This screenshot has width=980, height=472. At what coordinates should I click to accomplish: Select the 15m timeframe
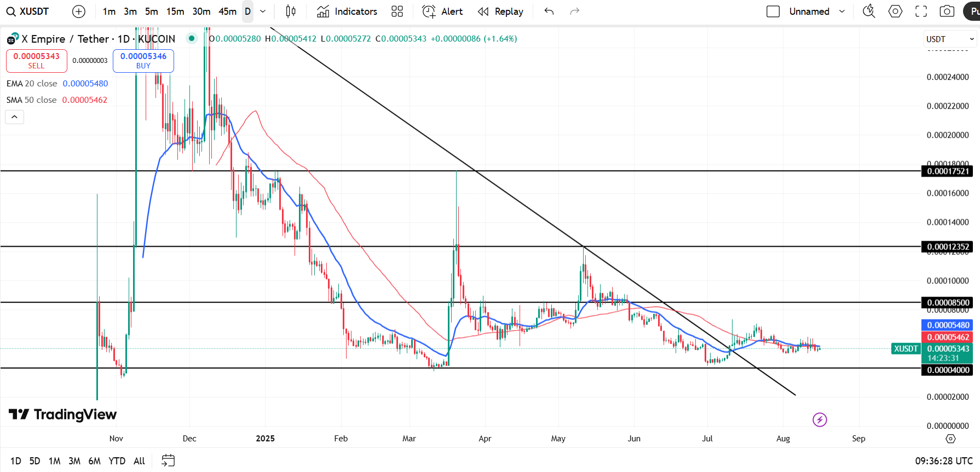coord(175,11)
